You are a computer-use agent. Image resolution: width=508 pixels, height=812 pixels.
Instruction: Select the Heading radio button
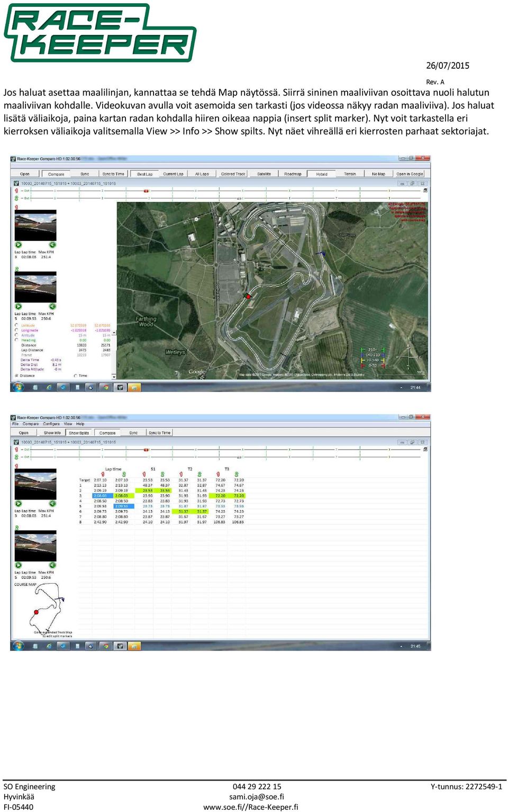point(16,340)
